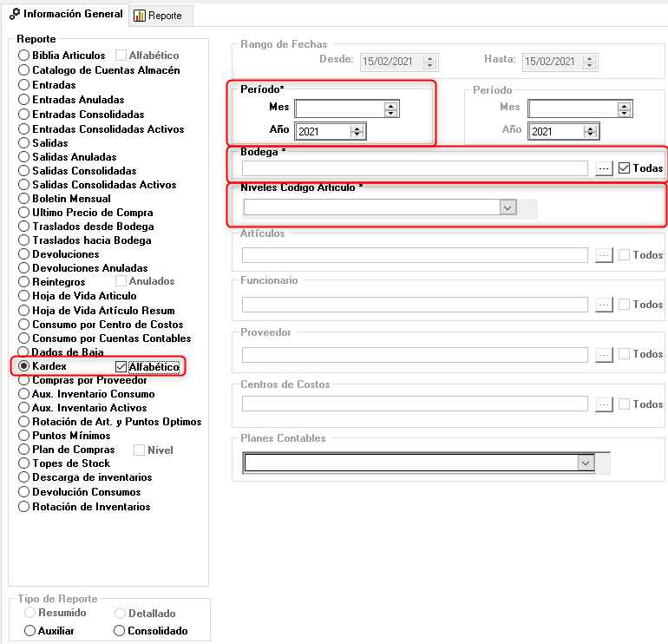Screen dimensions: 668x644
Task: Select Entradas Consolidadas report option
Action: point(23,115)
